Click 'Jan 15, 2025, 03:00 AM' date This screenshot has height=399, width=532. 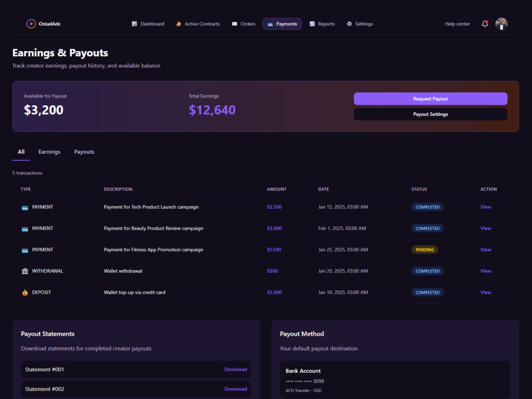pyautogui.click(x=343, y=207)
